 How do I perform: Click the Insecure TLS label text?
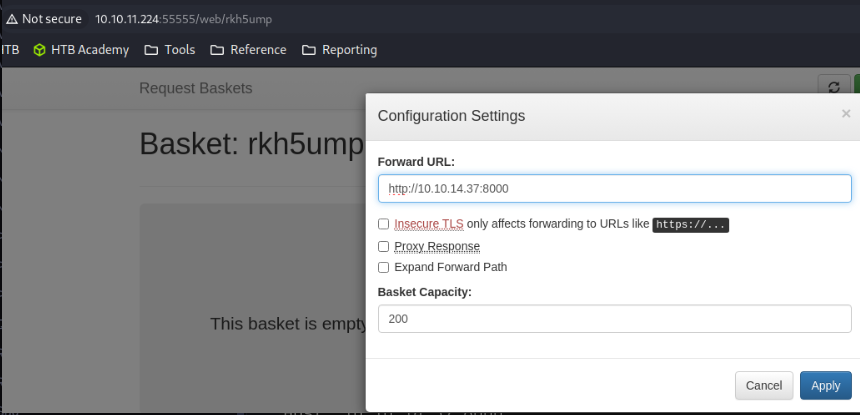pyautogui.click(x=429, y=224)
